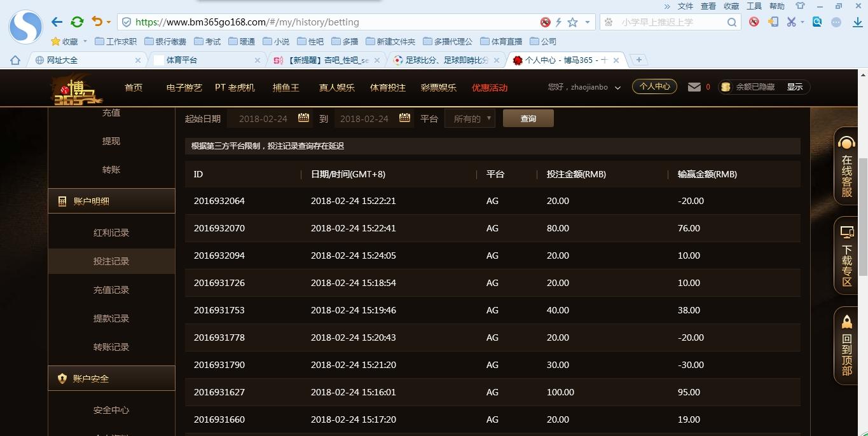Open the 平台 所有的 dropdown
The height and width of the screenshot is (436, 868).
coord(470,119)
